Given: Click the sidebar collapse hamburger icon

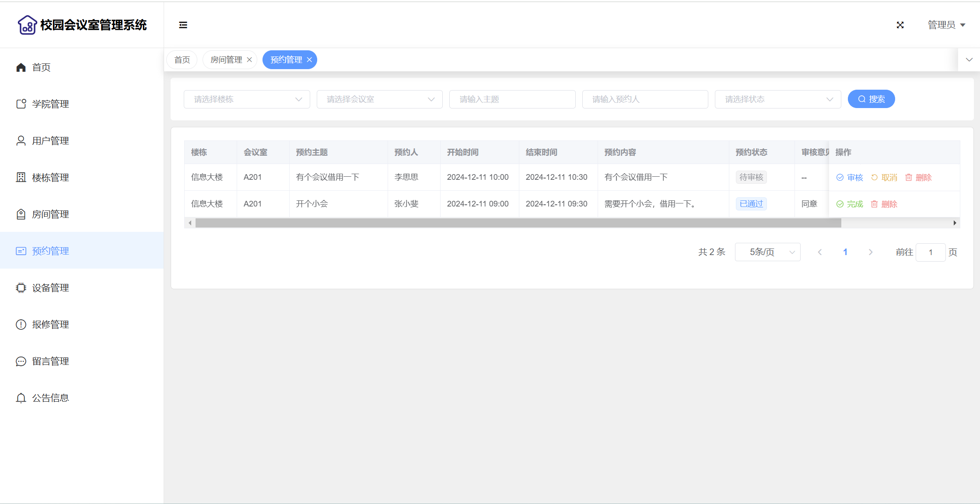Looking at the screenshot, I should pyautogui.click(x=183, y=25).
